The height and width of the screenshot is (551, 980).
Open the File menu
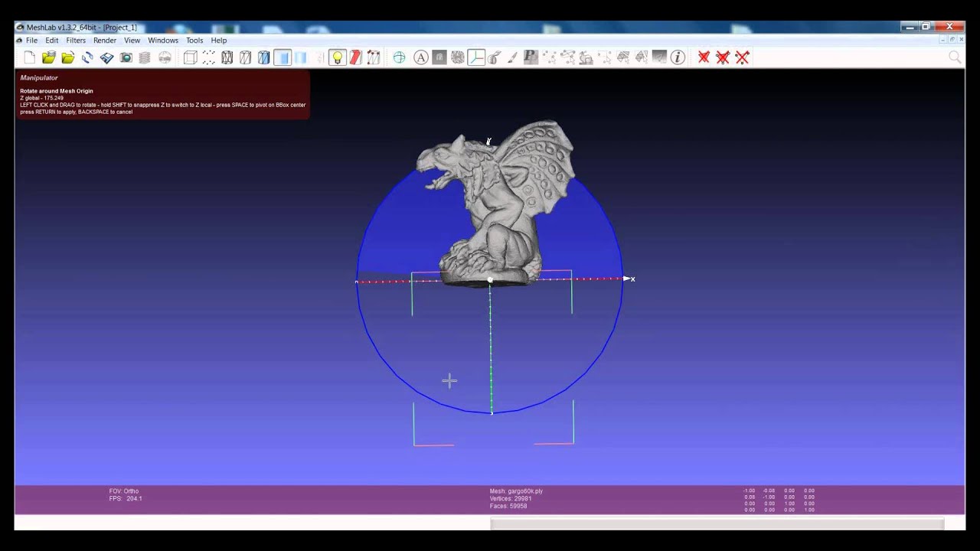pyautogui.click(x=31, y=41)
